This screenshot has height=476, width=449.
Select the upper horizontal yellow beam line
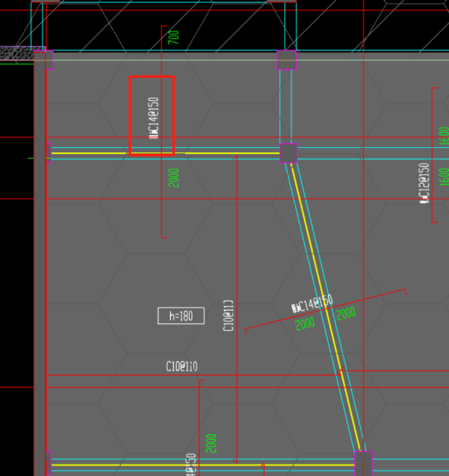tap(165, 153)
